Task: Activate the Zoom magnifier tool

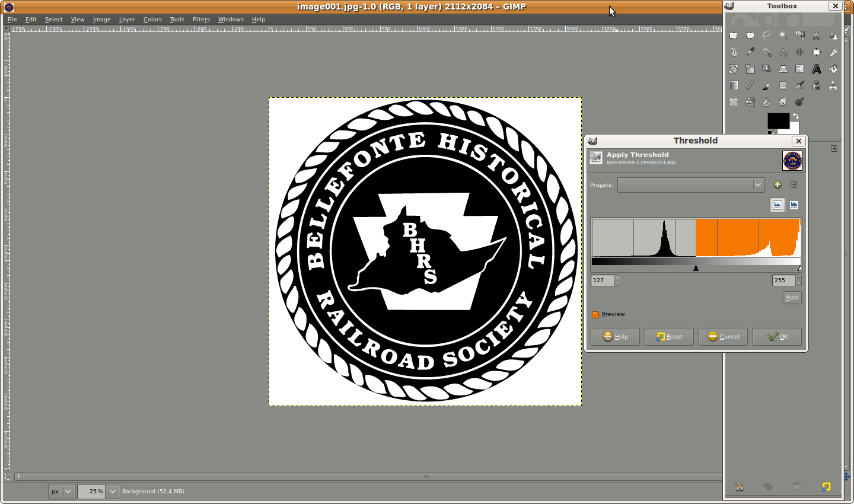Action: pos(767,52)
